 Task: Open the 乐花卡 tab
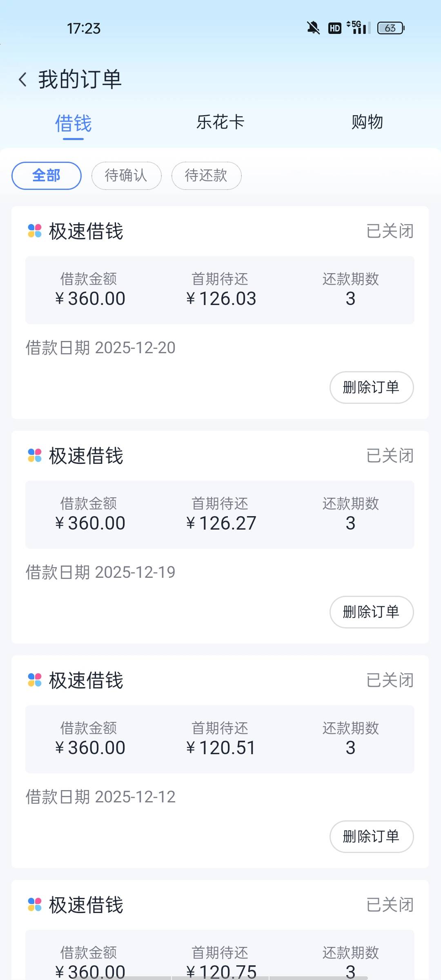click(220, 122)
